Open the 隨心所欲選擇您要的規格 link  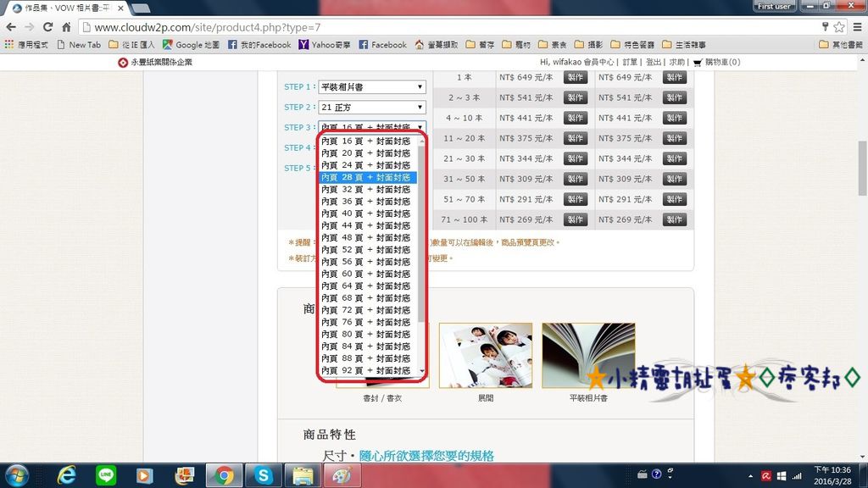tap(426, 456)
